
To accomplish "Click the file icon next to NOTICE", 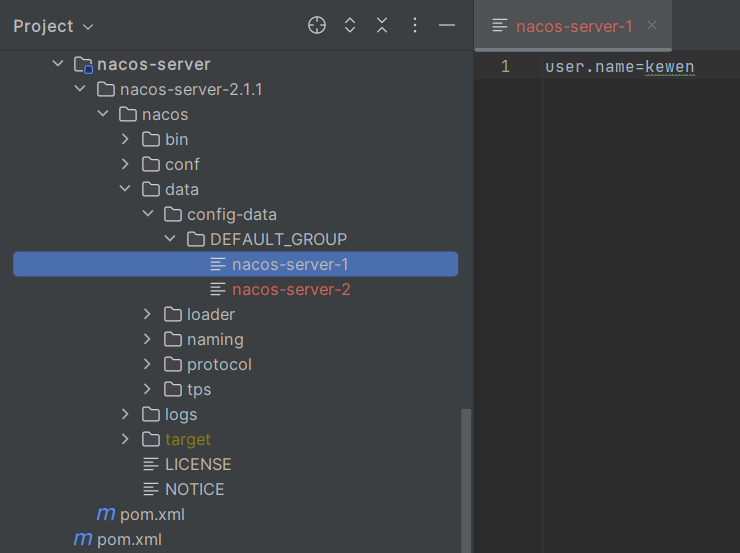I will click(x=151, y=489).
